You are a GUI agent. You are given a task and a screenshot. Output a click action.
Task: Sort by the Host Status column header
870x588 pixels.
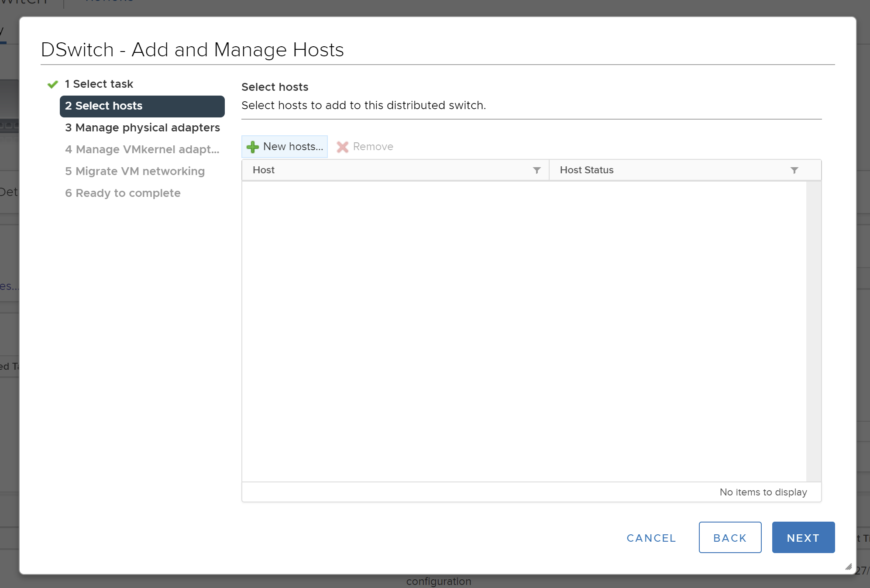pos(586,170)
